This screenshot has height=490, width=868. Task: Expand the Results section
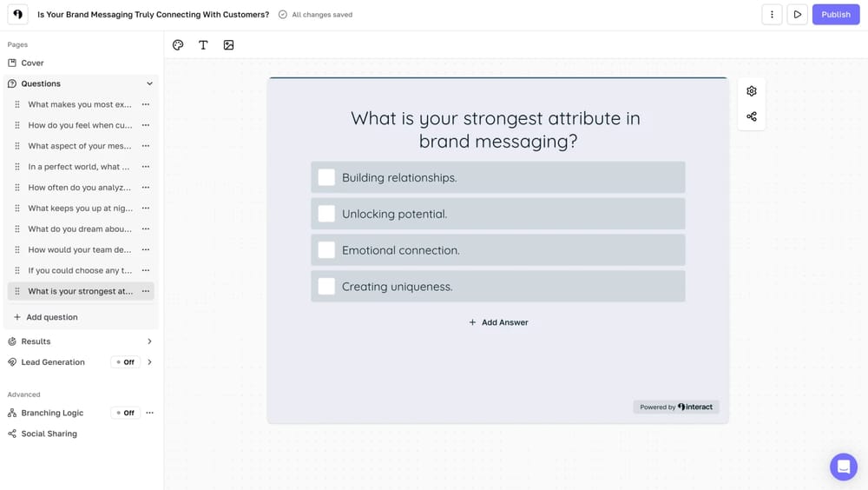pyautogui.click(x=149, y=341)
